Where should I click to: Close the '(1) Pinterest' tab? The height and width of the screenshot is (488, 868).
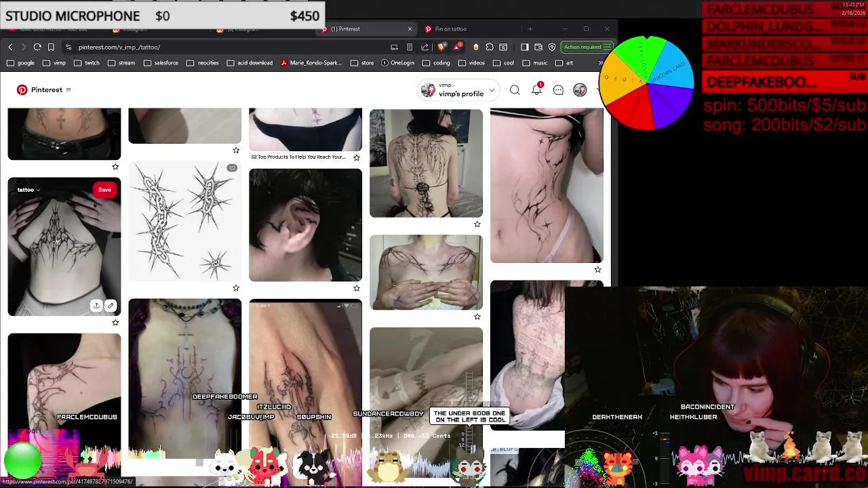click(x=410, y=28)
